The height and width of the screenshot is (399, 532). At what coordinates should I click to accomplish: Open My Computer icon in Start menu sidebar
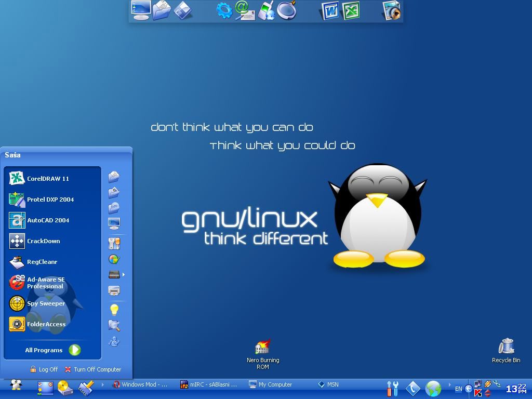pyautogui.click(x=114, y=223)
